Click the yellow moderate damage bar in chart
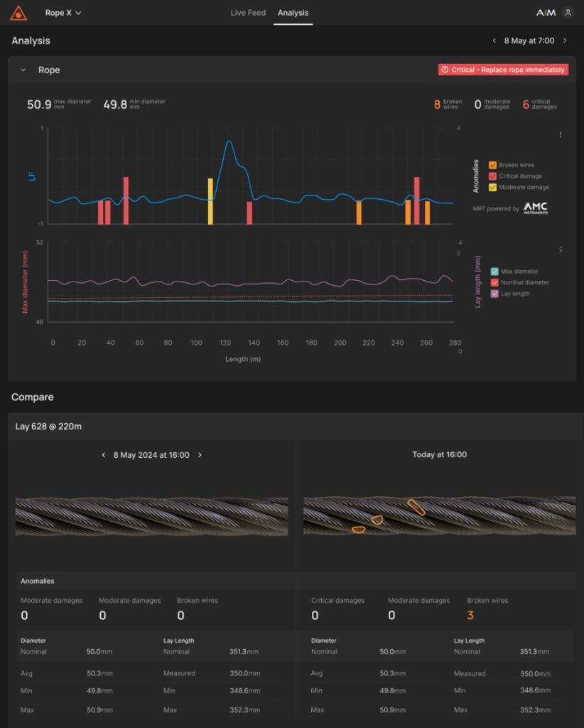 210,201
